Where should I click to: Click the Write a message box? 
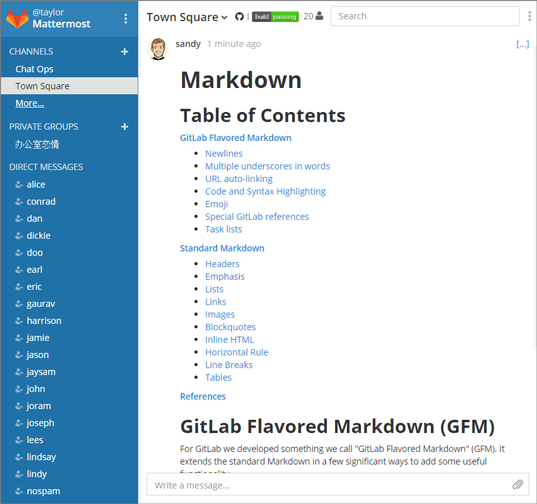click(337, 485)
